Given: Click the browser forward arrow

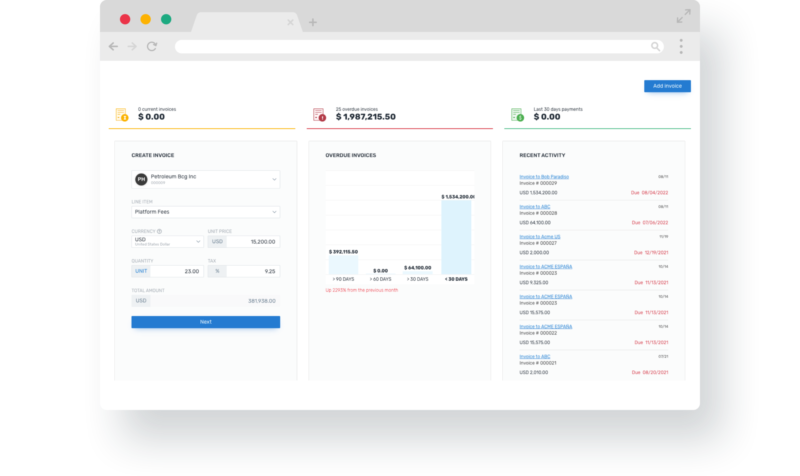Looking at the screenshot, I should click(x=132, y=46).
